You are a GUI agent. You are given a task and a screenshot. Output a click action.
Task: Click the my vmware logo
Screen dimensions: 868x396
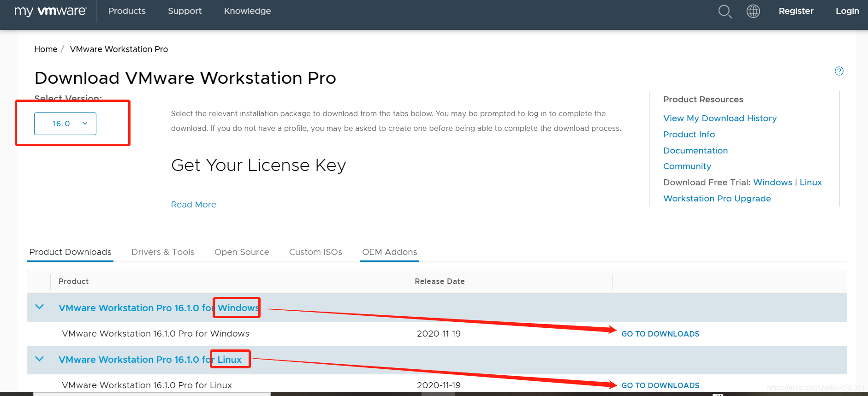point(50,11)
